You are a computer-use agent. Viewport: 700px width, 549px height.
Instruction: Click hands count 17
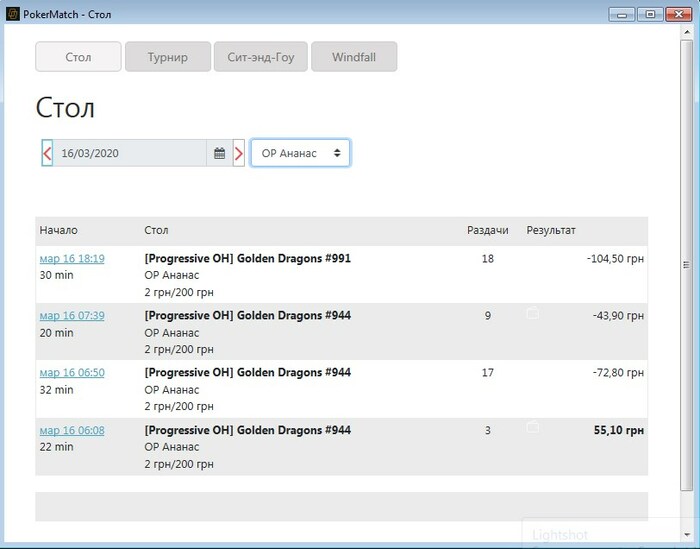point(488,373)
